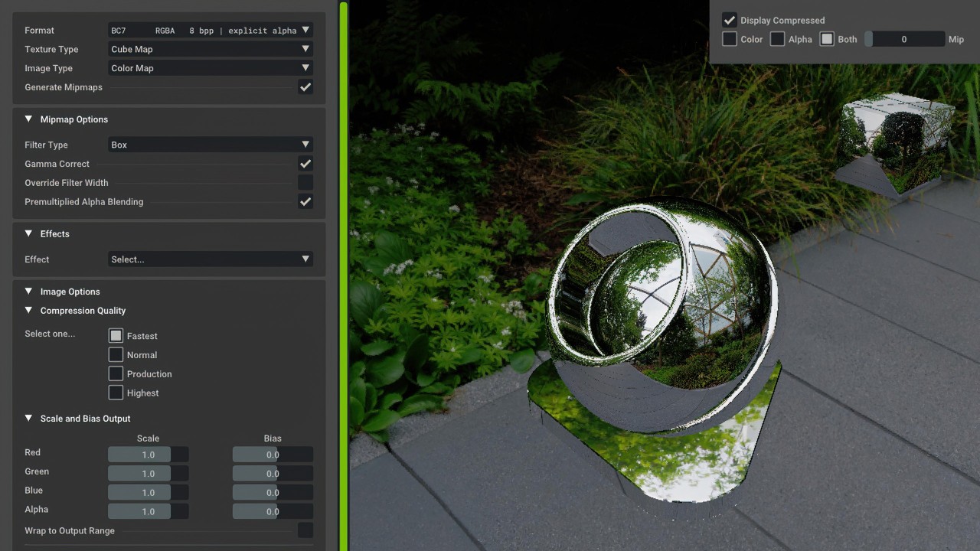This screenshot has height=551, width=980.
Task: Enable Override Filter Width
Action: point(305,182)
